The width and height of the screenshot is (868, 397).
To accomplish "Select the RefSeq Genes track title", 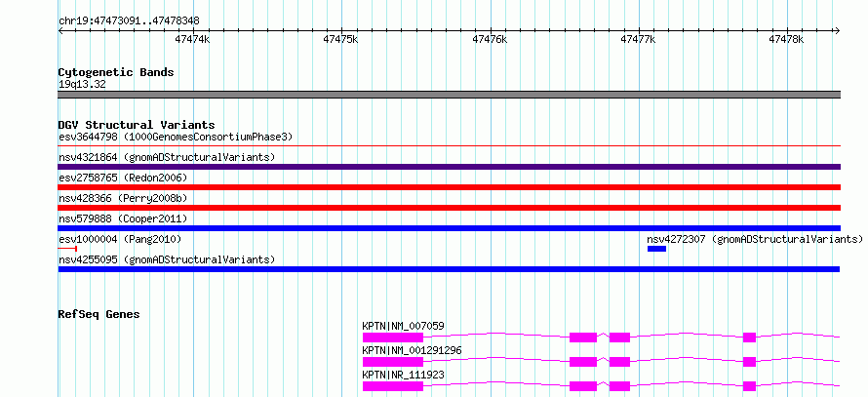I will click(99, 314).
